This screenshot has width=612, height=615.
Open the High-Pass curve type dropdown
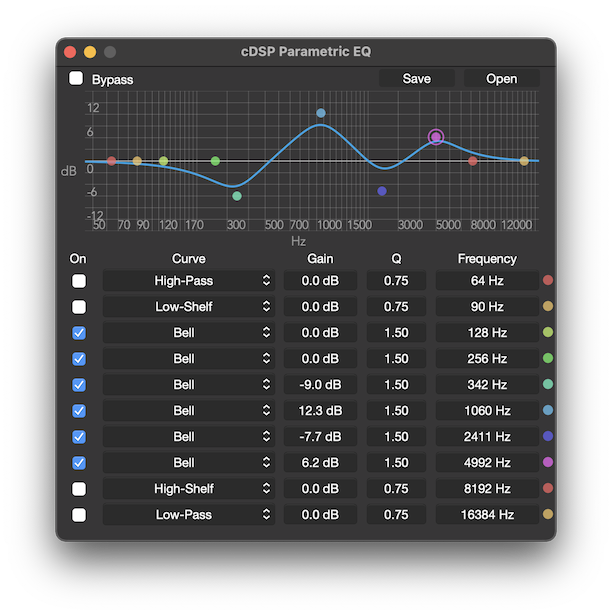189,281
